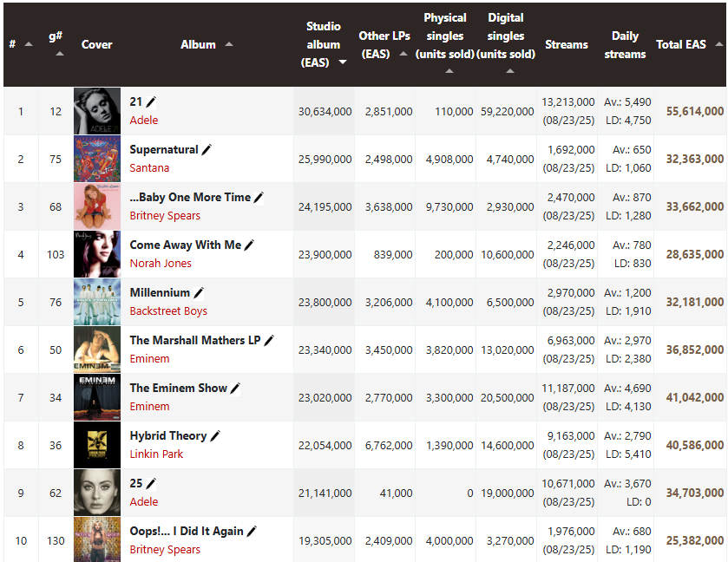Click edit pencil for ...Baby One More Time
Image resolution: width=728 pixels, height=562 pixels.
tap(259, 197)
